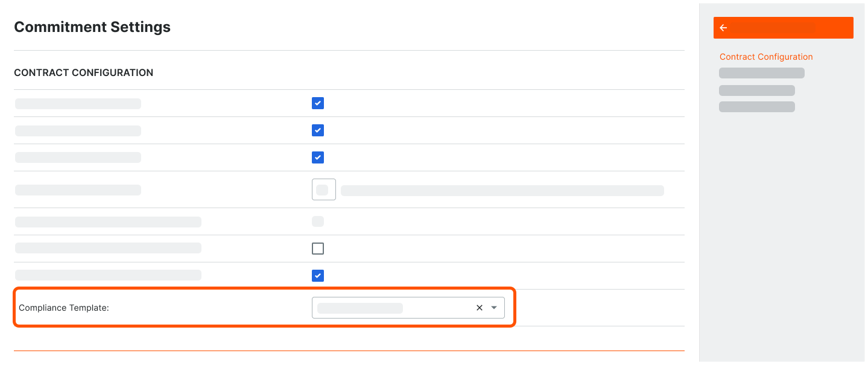The height and width of the screenshot is (365, 868).
Task: Click the CONTRACT CONFIGURATION section label
Action: (x=83, y=72)
